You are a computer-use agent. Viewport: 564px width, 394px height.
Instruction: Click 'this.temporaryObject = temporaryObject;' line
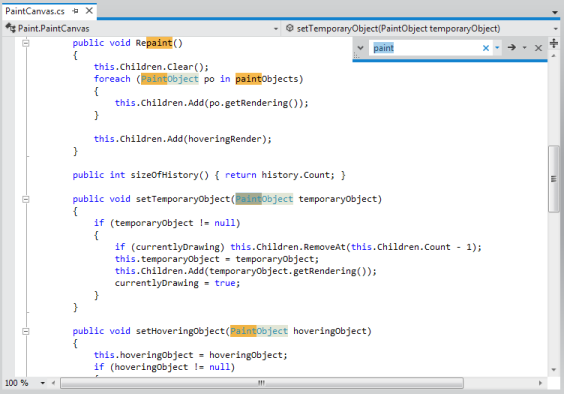point(217,259)
